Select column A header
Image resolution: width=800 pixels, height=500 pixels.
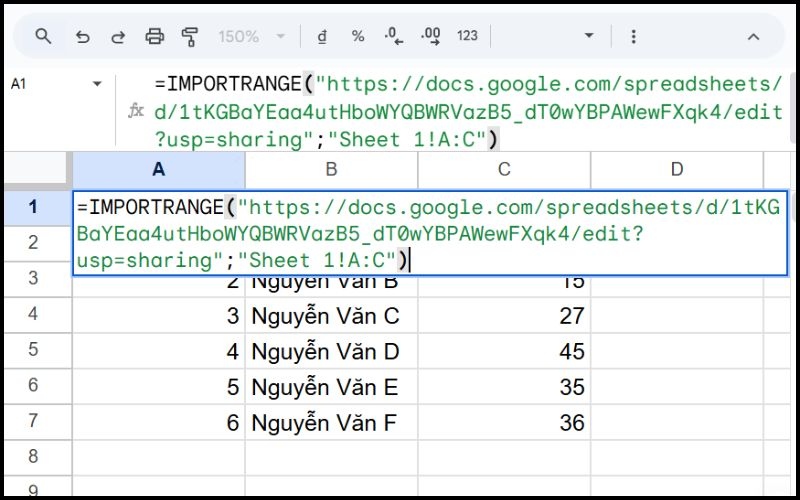pyautogui.click(x=158, y=169)
